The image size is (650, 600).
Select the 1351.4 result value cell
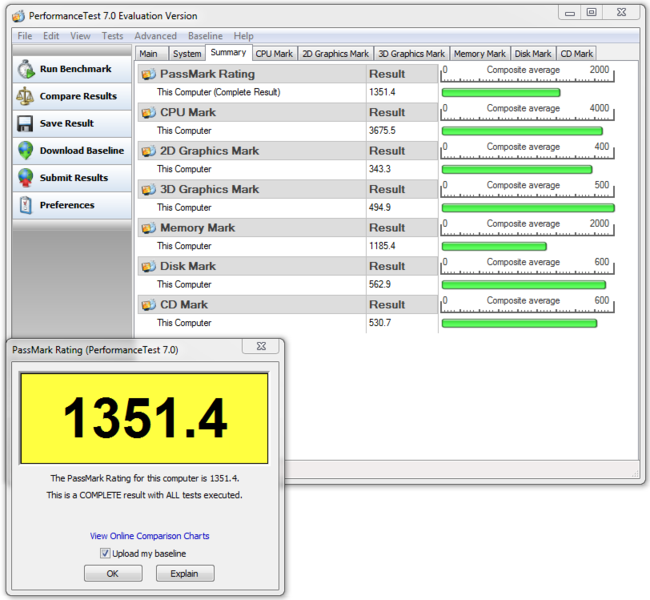click(x=402, y=92)
